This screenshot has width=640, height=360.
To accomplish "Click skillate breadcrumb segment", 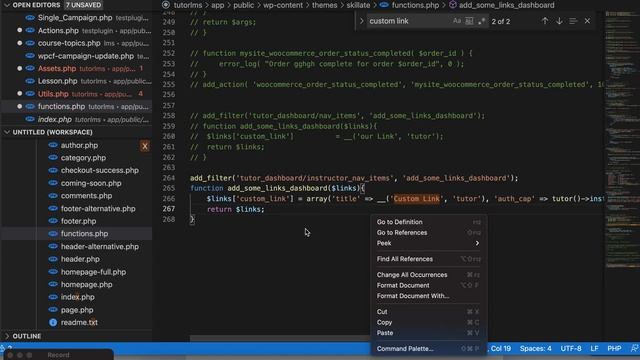I will (358, 5).
